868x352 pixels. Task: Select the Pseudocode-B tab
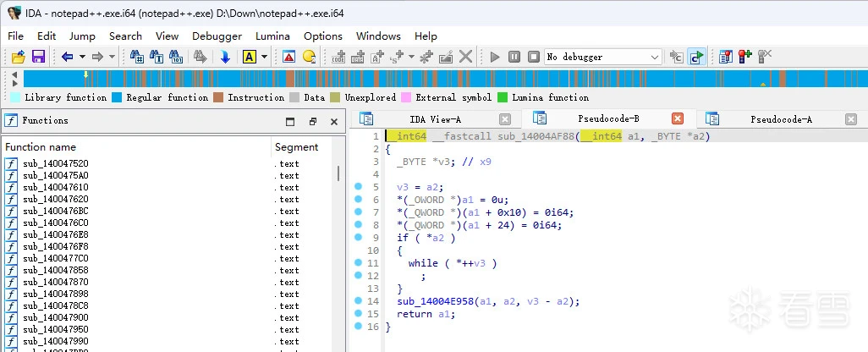tap(608, 118)
